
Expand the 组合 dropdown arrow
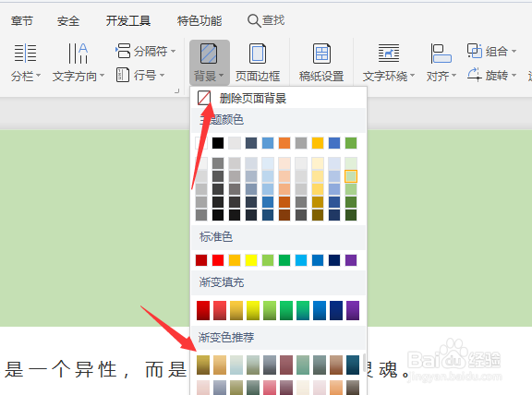[514, 51]
